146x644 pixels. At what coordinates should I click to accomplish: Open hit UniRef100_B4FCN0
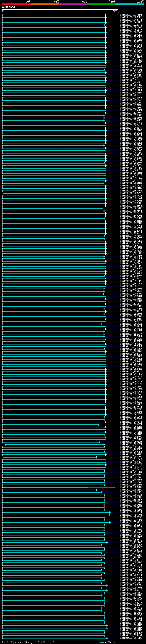pyautogui.click(x=131, y=623)
